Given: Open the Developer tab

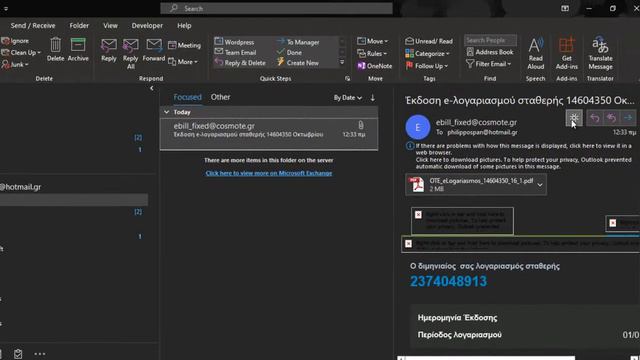Looking at the screenshot, I should coord(147,25).
